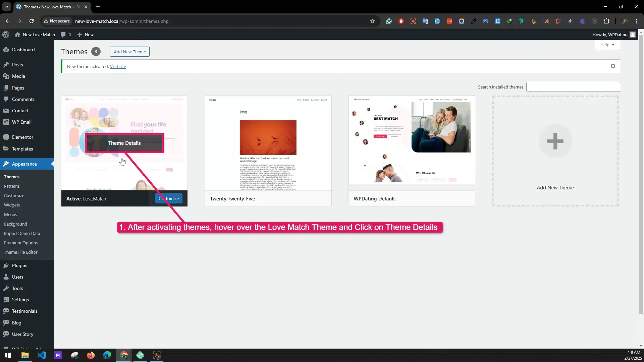The width and height of the screenshot is (644, 362).
Task: Click the WP Email icon
Action: (6, 122)
